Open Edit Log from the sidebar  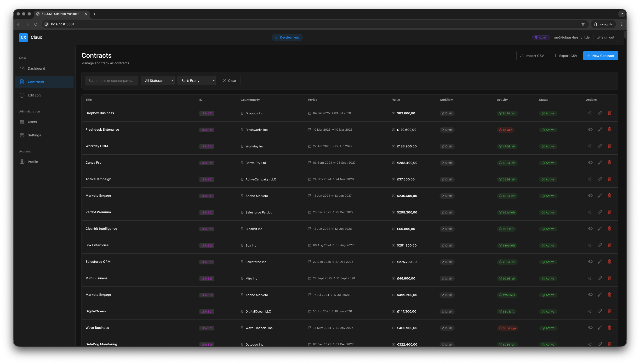pos(34,95)
